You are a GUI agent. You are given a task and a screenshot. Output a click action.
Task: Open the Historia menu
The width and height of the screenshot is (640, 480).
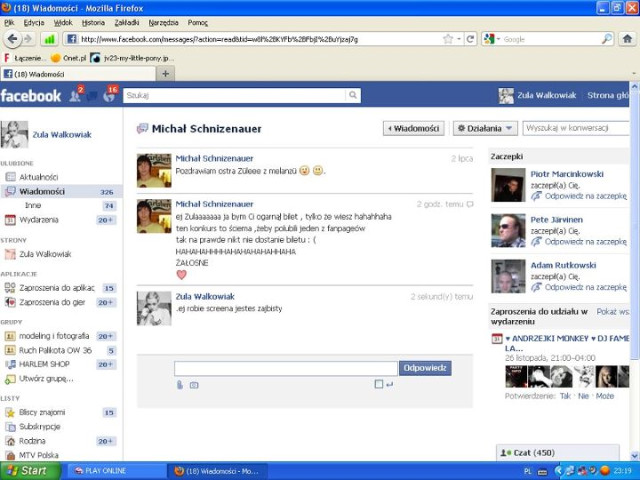93,23
